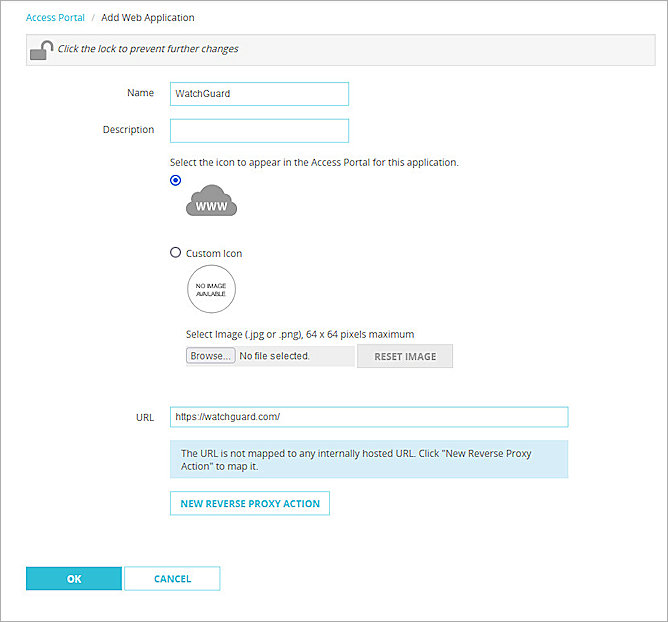Dismiss with the Cancel button

click(x=173, y=579)
